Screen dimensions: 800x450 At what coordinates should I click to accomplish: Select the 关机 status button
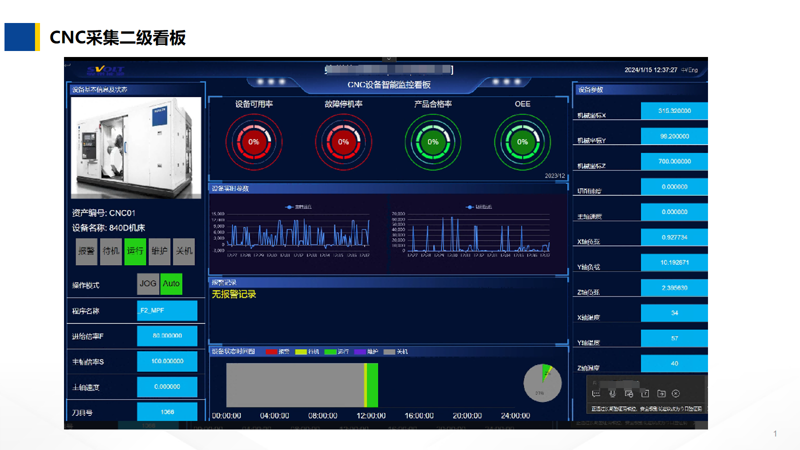pyautogui.click(x=184, y=251)
